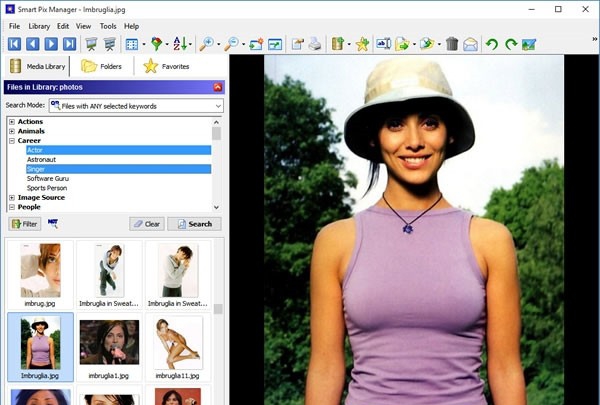600x405 pixels.
Task: Click the A-Z sort icon
Action: click(x=179, y=44)
